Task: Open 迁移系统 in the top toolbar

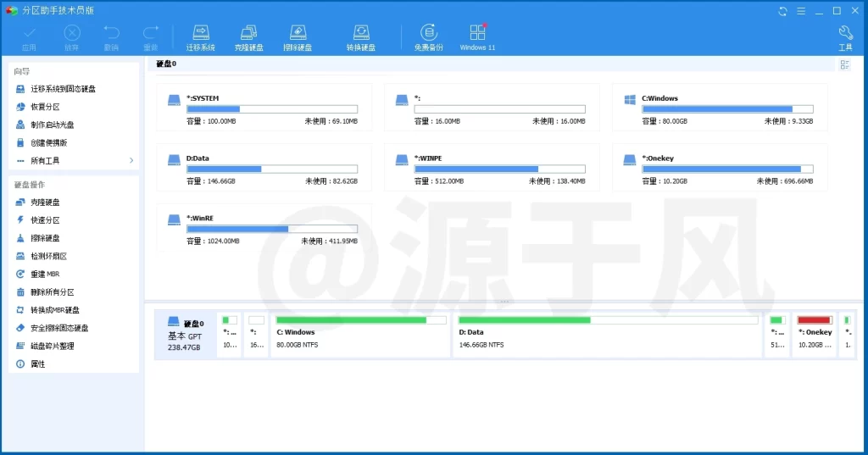Action: pos(200,38)
